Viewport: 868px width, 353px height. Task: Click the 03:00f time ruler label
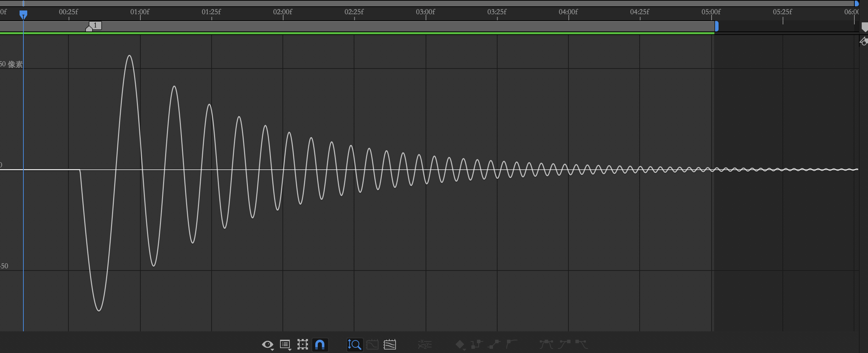pyautogui.click(x=425, y=12)
